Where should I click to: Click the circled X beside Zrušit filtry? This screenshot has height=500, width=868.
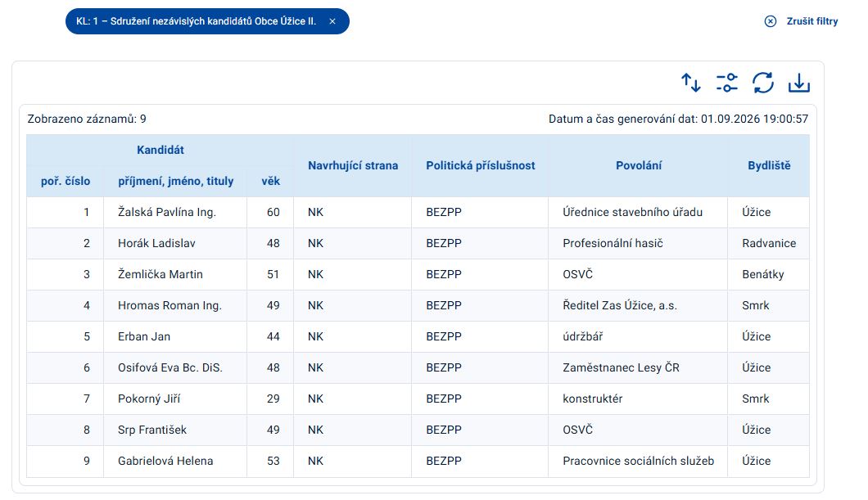(771, 21)
